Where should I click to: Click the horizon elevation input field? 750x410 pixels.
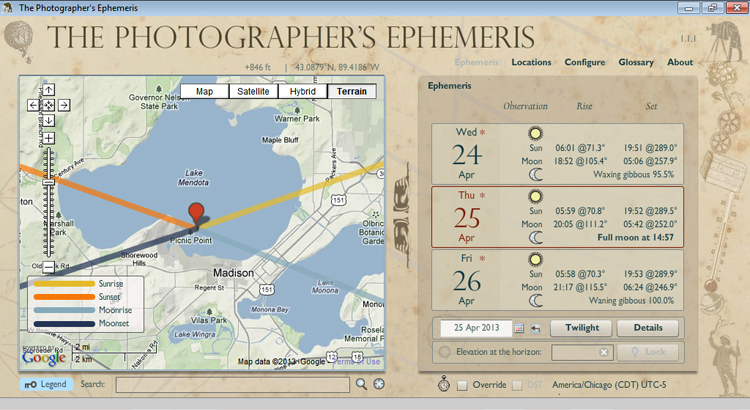click(582, 353)
